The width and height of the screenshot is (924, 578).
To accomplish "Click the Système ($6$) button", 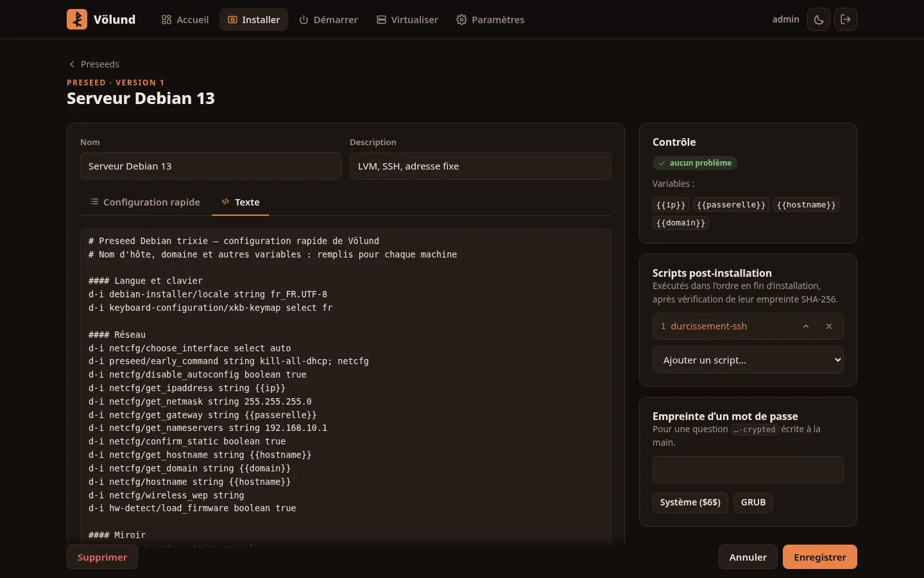I will tap(690, 502).
